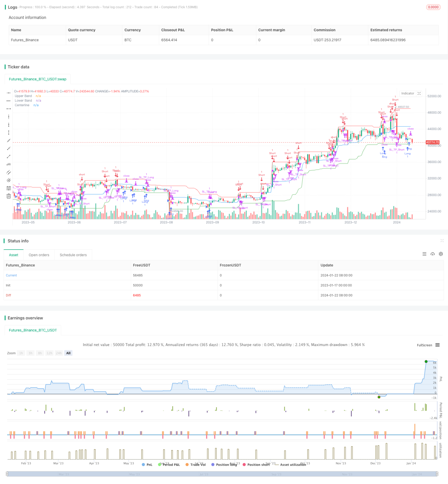Click the navigator range bar near May '23
Screen dimensions: 448x484
(x=134, y=474)
